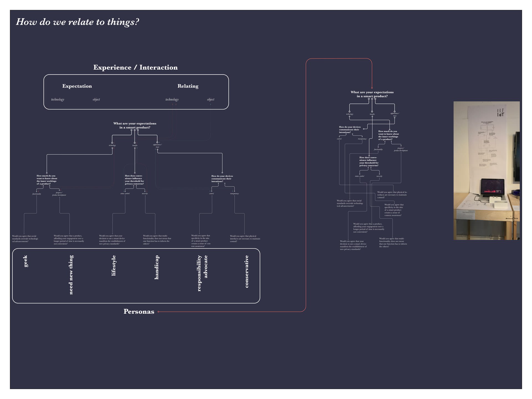Click the 'handicap' persona label
Viewport: 532px width, 399px height.
[157, 267]
